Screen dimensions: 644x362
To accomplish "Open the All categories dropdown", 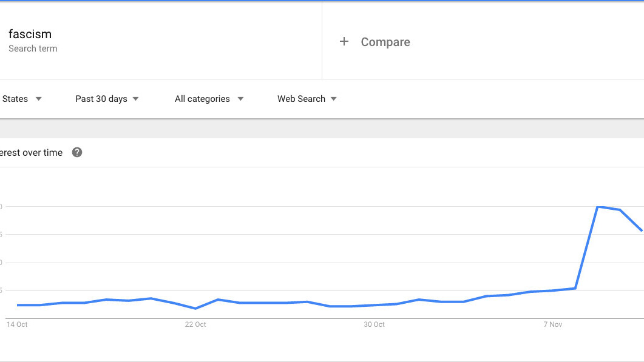I will click(209, 99).
